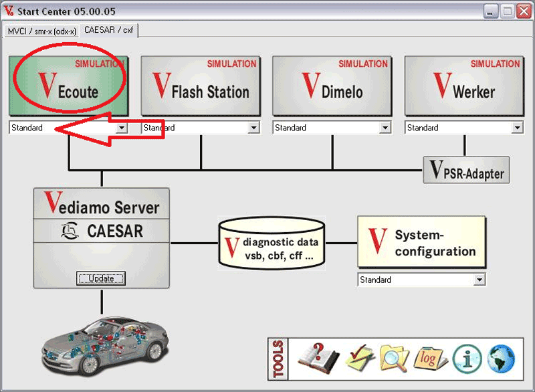Select the CAESAR / cxf tab
The image size is (535, 392).
click(109, 30)
